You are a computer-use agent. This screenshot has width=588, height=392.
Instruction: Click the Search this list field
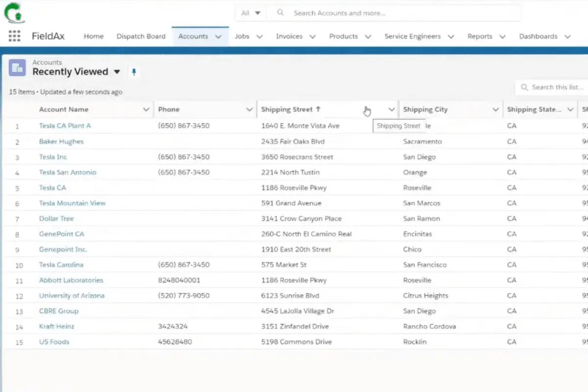(x=553, y=87)
